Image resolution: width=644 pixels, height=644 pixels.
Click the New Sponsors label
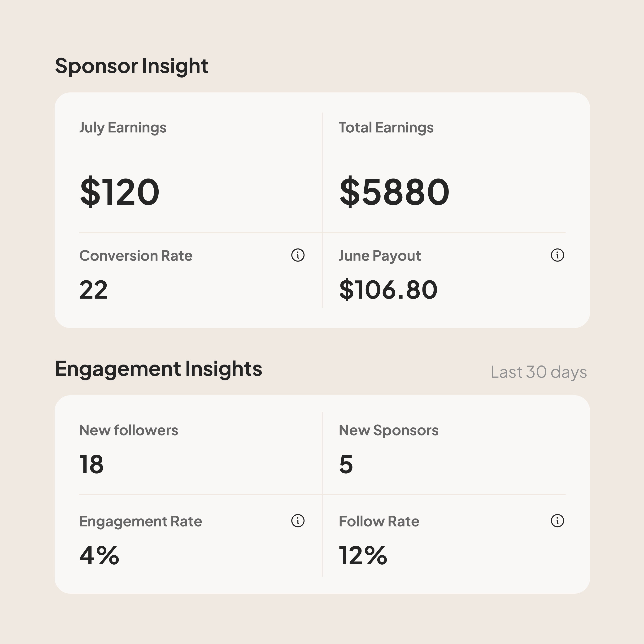pyautogui.click(x=389, y=431)
